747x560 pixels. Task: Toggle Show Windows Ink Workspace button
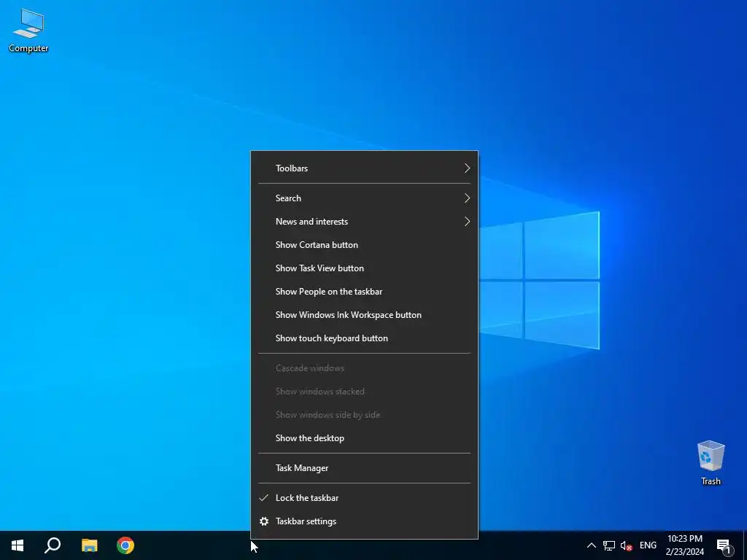(x=365, y=315)
